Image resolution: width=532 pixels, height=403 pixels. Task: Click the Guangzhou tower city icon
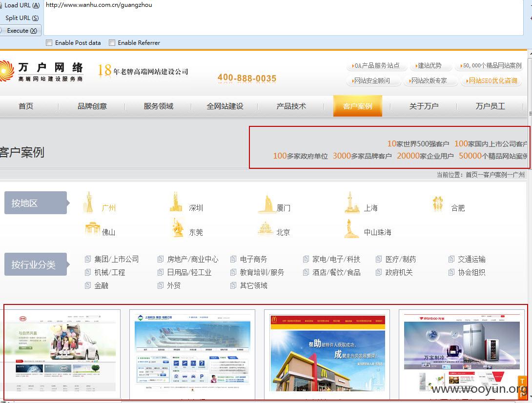tap(88, 202)
